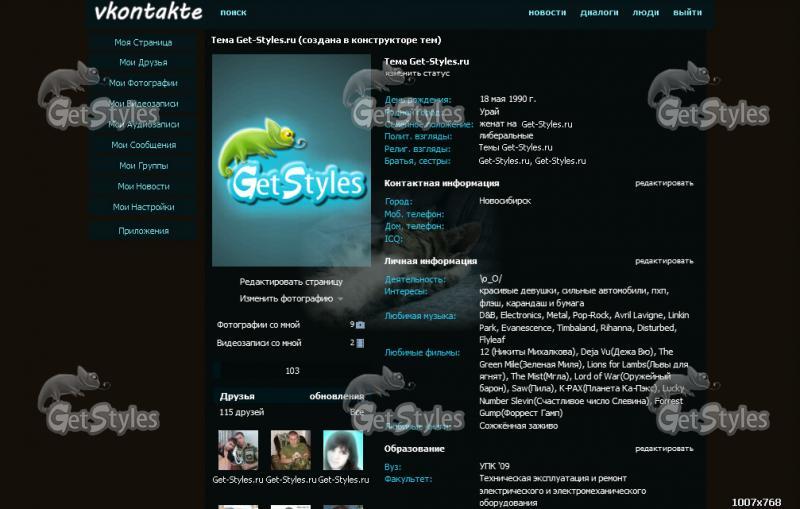Select Мои Группы in the left menu
This screenshot has width=800, height=509.
coord(143,166)
